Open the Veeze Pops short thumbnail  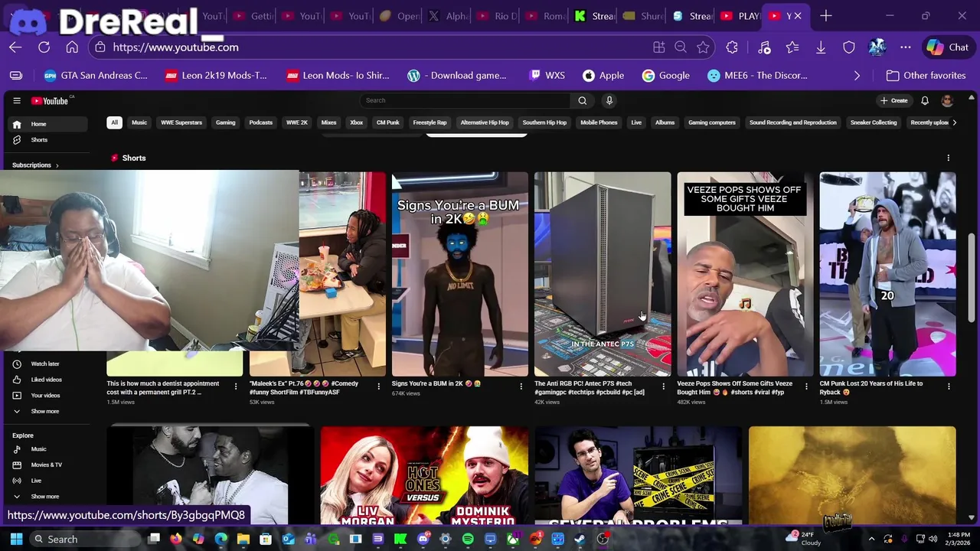coord(745,274)
